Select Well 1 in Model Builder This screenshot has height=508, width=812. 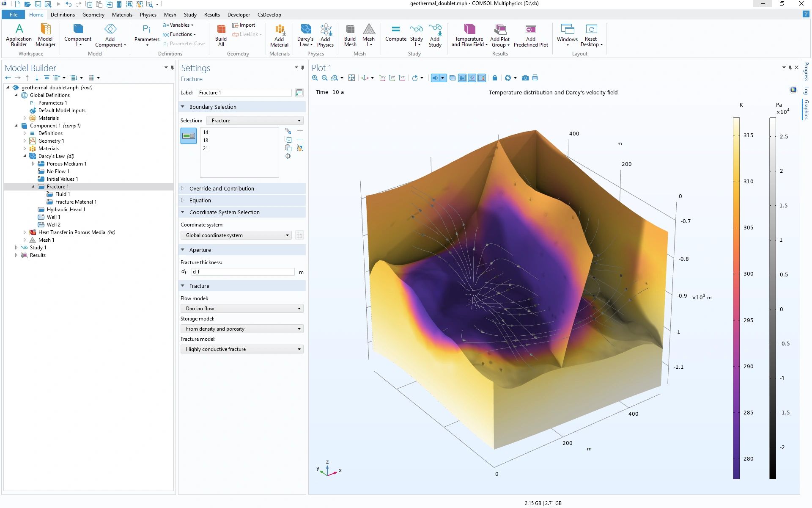pyautogui.click(x=53, y=217)
